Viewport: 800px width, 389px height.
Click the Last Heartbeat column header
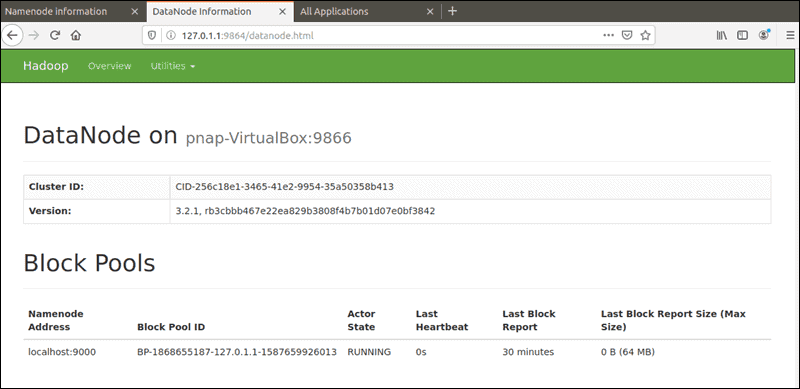(x=442, y=321)
